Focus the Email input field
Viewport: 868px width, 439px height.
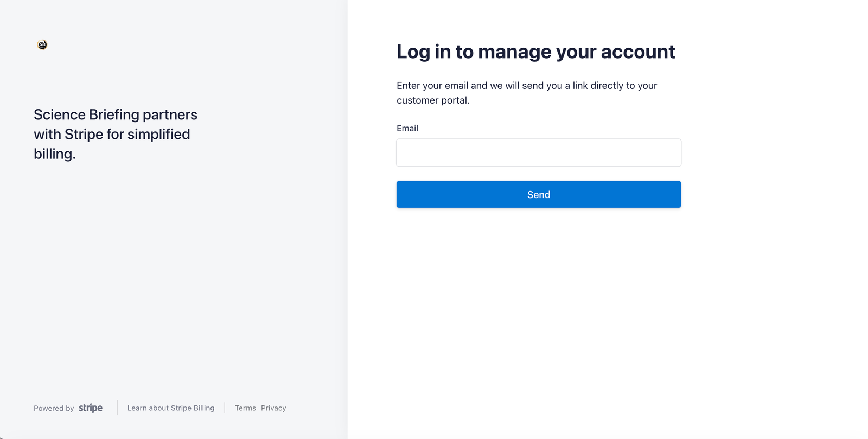[538, 152]
